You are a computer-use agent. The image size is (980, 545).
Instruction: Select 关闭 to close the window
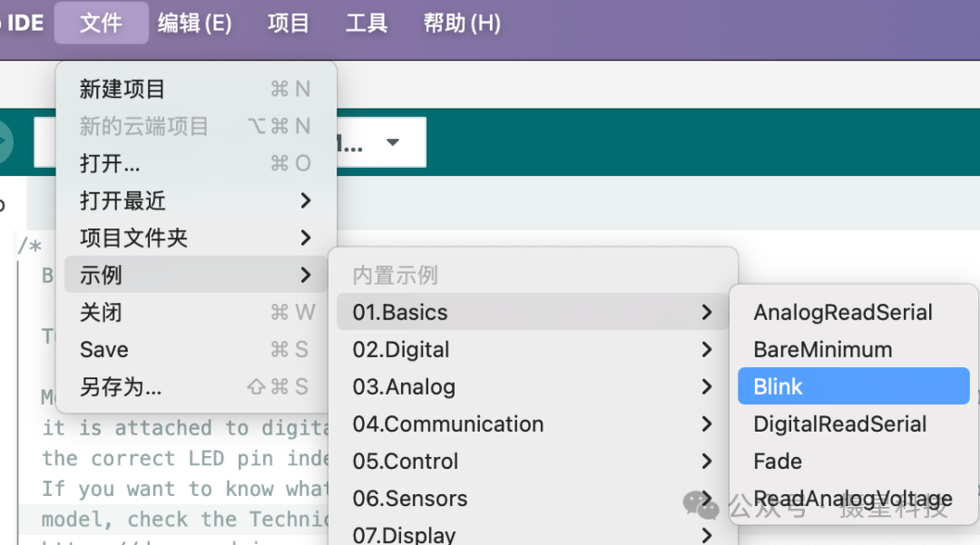101,313
